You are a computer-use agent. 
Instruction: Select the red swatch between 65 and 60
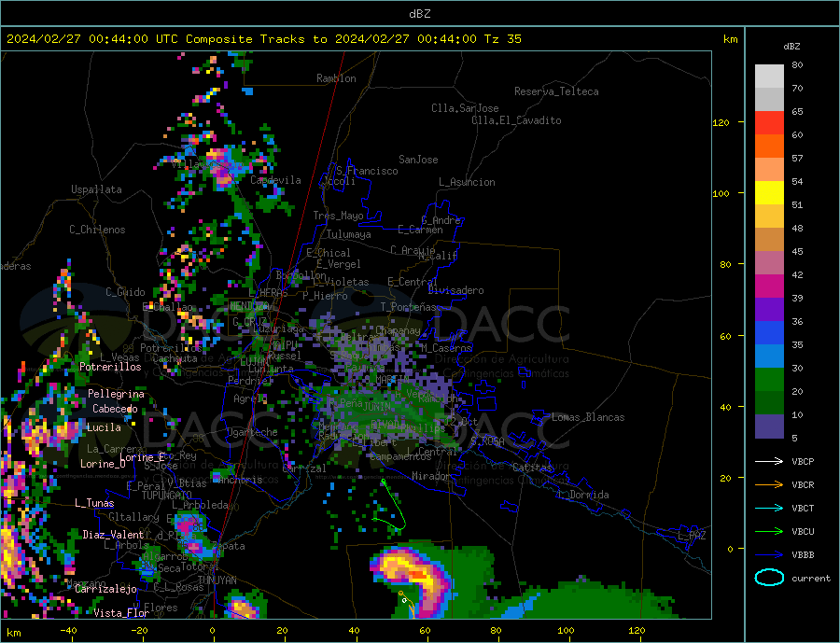pyautogui.click(x=769, y=122)
